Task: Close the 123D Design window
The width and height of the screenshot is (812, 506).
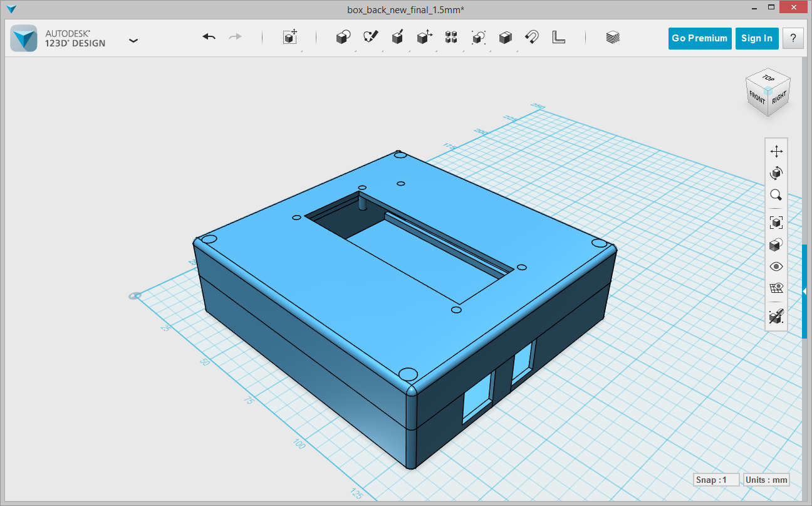Action: pyautogui.click(x=794, y=8)
